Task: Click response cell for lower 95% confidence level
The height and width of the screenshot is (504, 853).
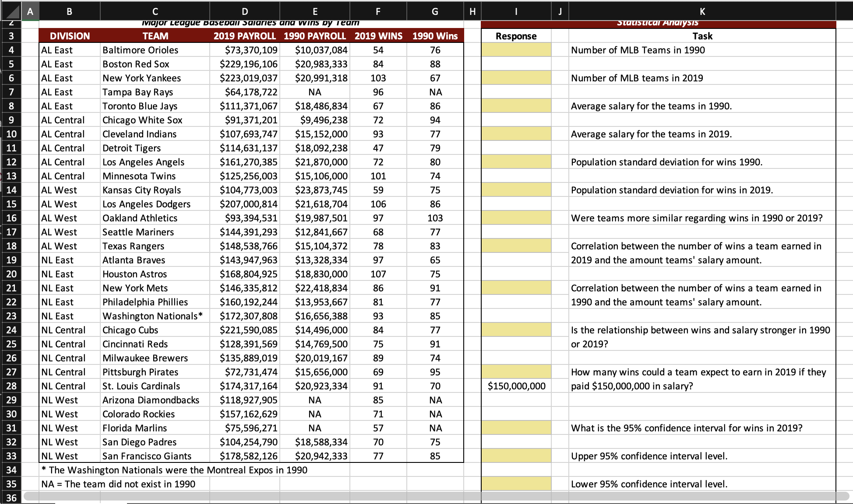Action: pyautogui.click(x=516, y=484)
